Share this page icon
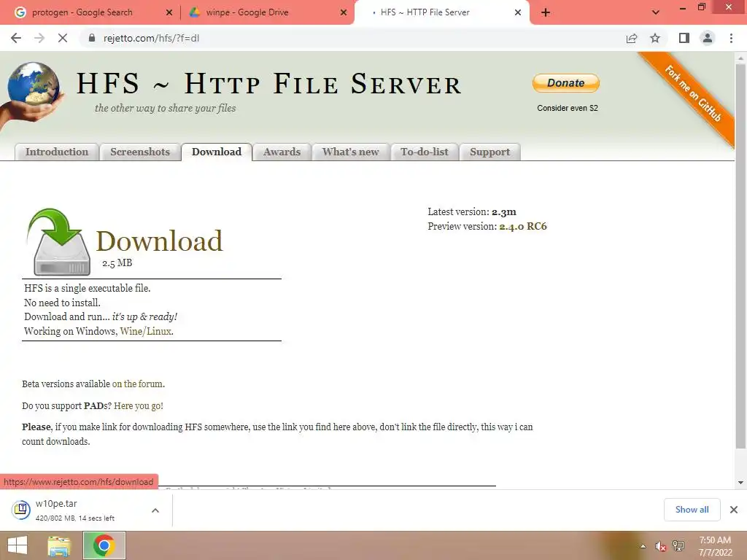The image size is (747, 560). (632, 38)
